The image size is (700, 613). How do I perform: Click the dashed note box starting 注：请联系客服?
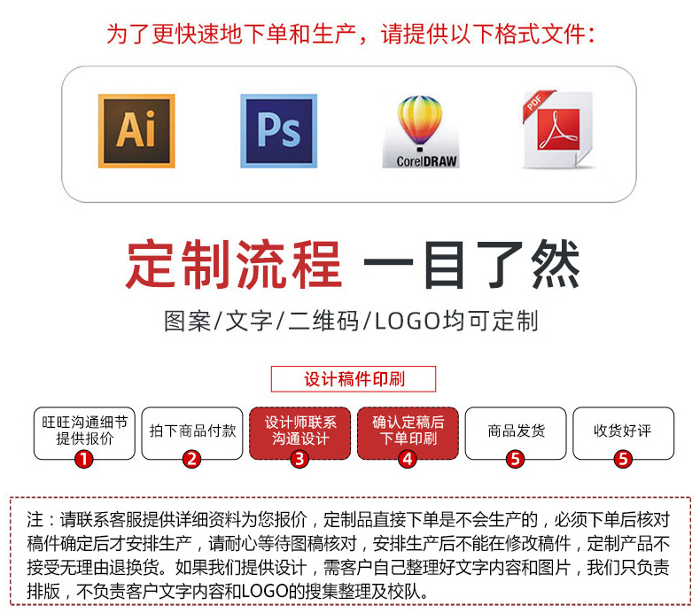pyautogui.click(x=351, y=551)
